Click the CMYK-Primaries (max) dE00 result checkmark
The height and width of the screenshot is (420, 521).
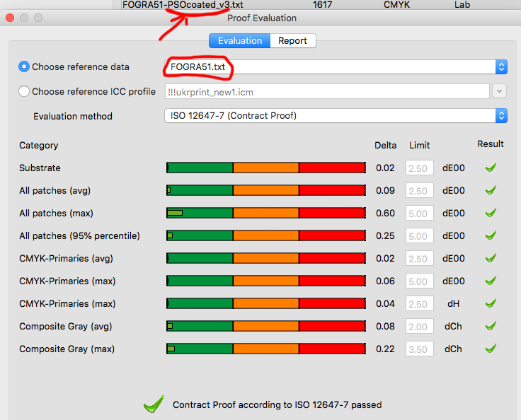[x=491, y=280]
